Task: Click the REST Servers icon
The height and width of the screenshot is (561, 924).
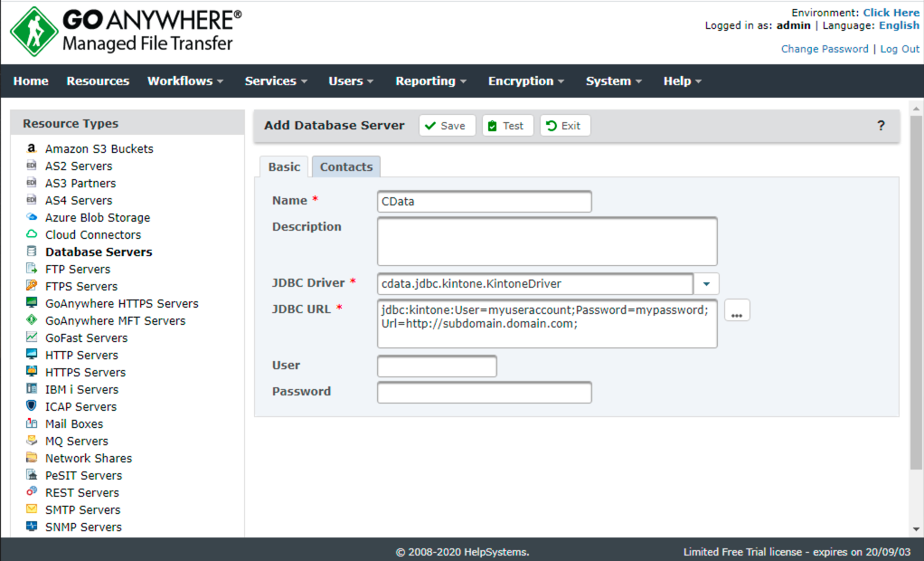Action: (x=32, y=491)
